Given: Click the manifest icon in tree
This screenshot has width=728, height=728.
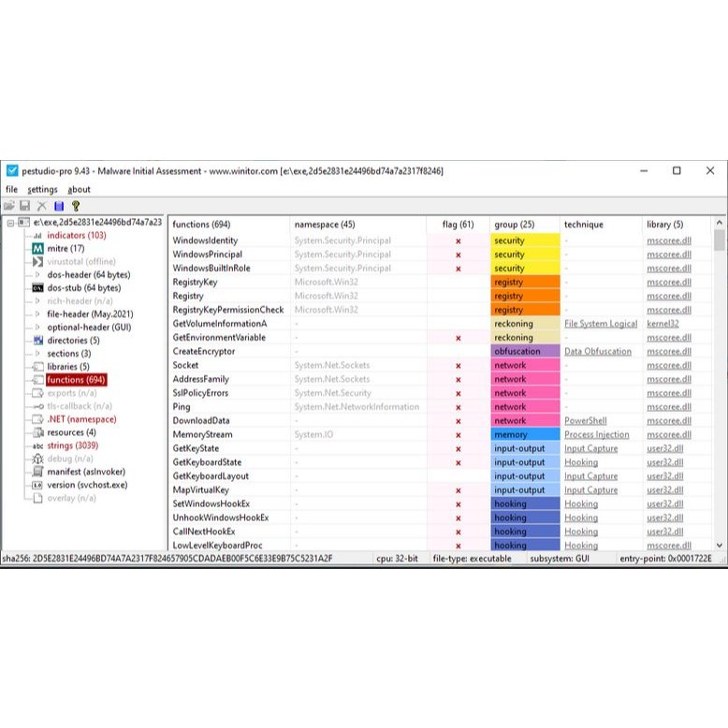Looking at the screenshot, I should 37,472.
